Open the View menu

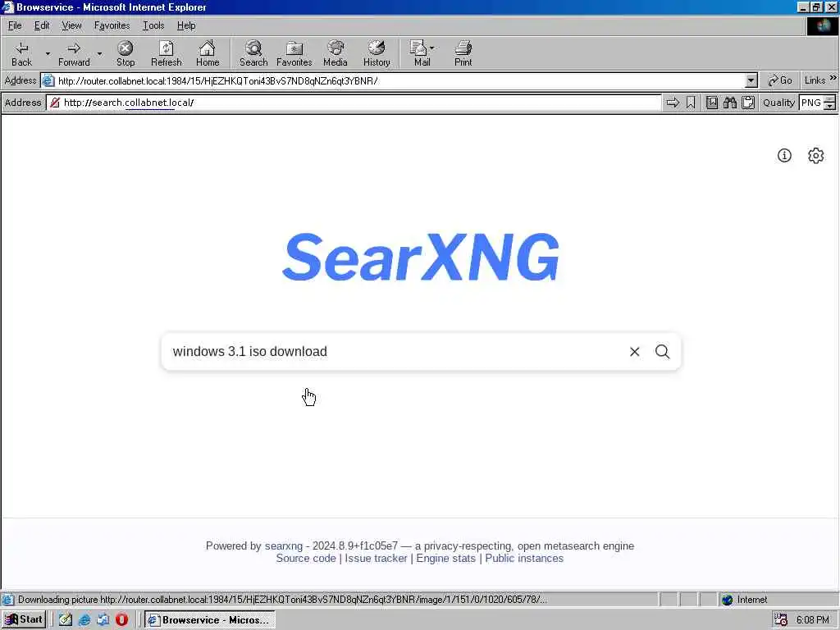point(72,25)
